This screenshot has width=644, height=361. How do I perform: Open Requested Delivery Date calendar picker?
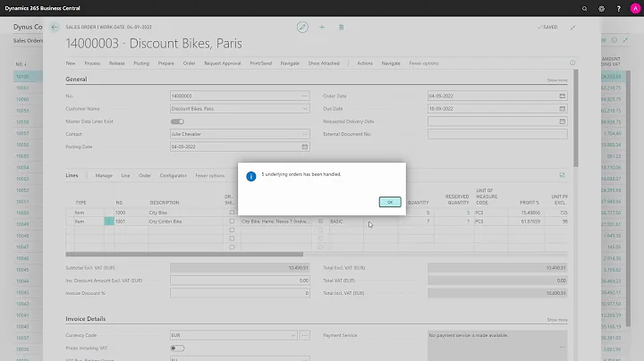point(562,122)
